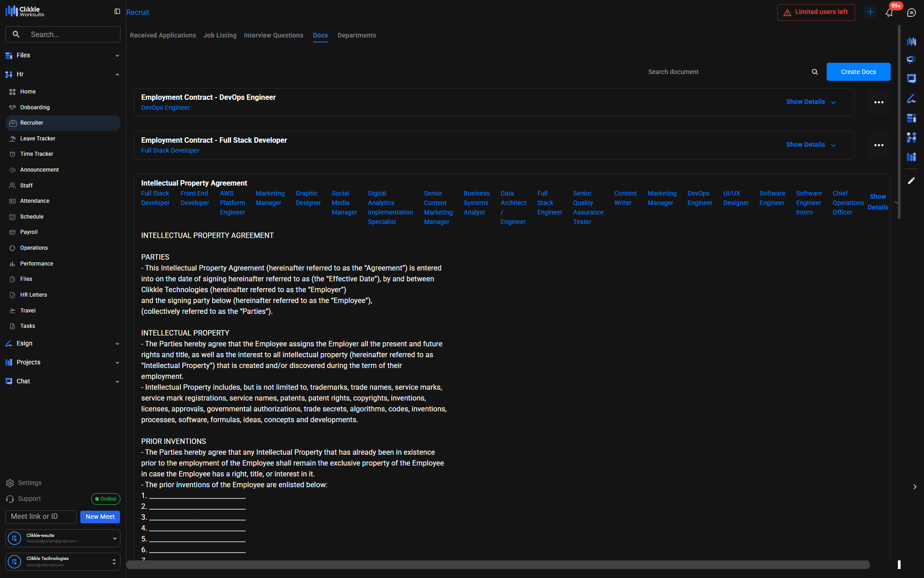Click the search magnifier beside Search document
This screenshot has height=578, width=924.
coord(815,72)
